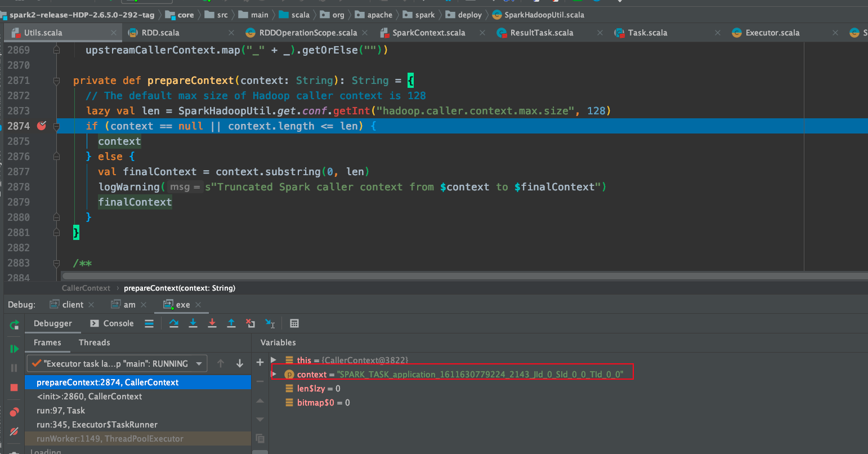868x454 pixels.
Task: Open the Console tab in debugger
Action: [x=118, y=323]
